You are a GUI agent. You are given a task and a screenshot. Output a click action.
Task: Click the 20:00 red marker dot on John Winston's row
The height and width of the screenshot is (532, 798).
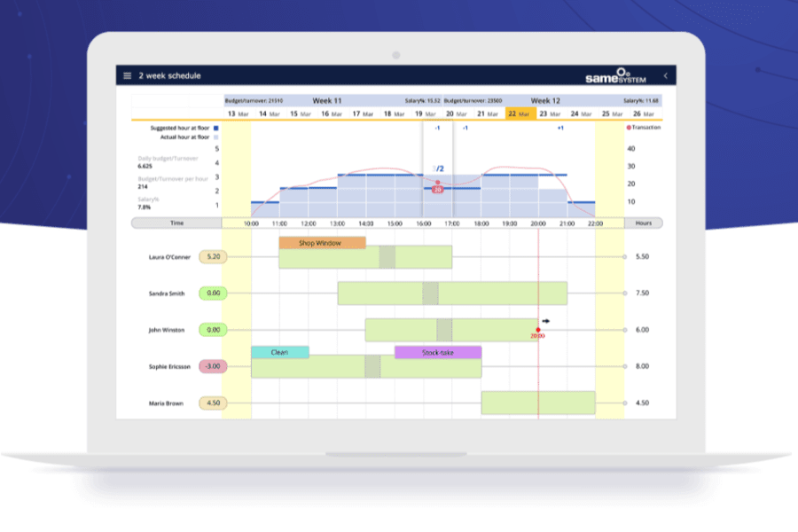[537, 330]
